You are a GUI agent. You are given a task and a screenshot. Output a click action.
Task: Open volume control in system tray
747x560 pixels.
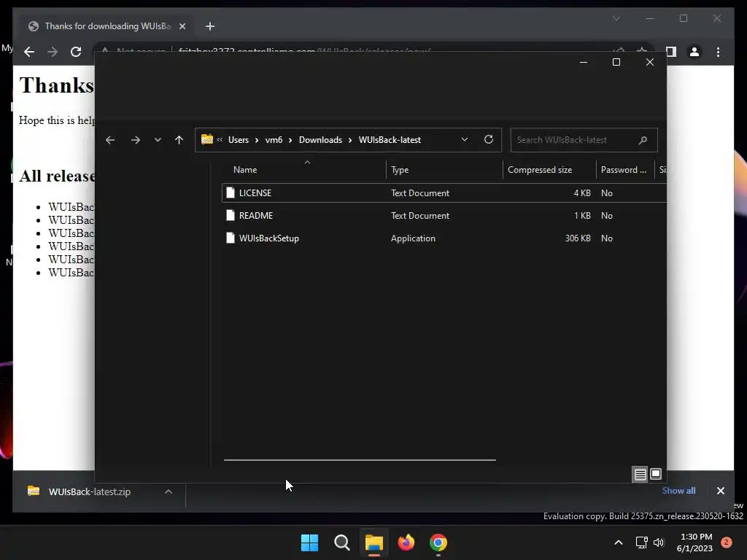tap(659, 542)
